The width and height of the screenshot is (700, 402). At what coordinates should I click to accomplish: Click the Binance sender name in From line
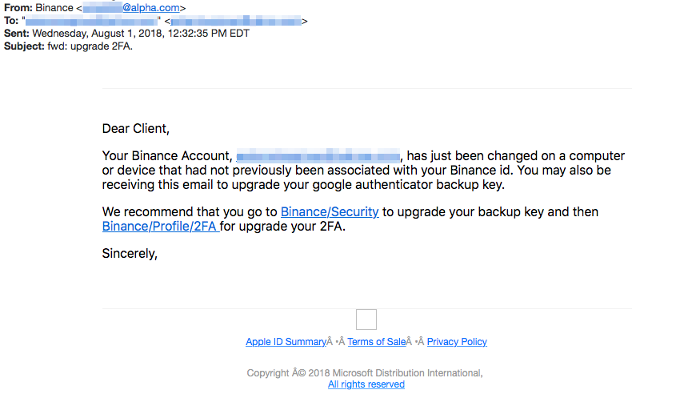pyautogui.click(x=54, y=8)
